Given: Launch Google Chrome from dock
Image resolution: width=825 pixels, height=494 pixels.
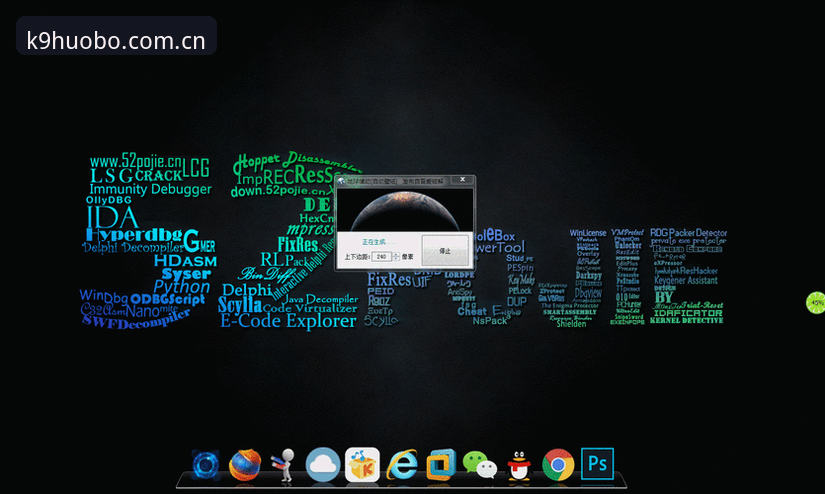Looking at the screenshot, I should pyautogui.click(x=558, y=465).
